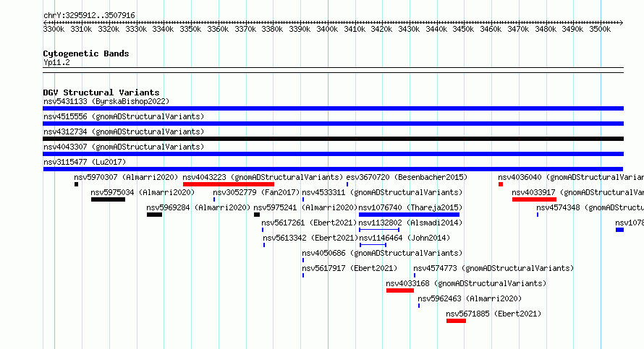The height and width of the screenshot is (349, 644).
Task: Click the 3350k ruler position label
Action: tap(190, 29)
